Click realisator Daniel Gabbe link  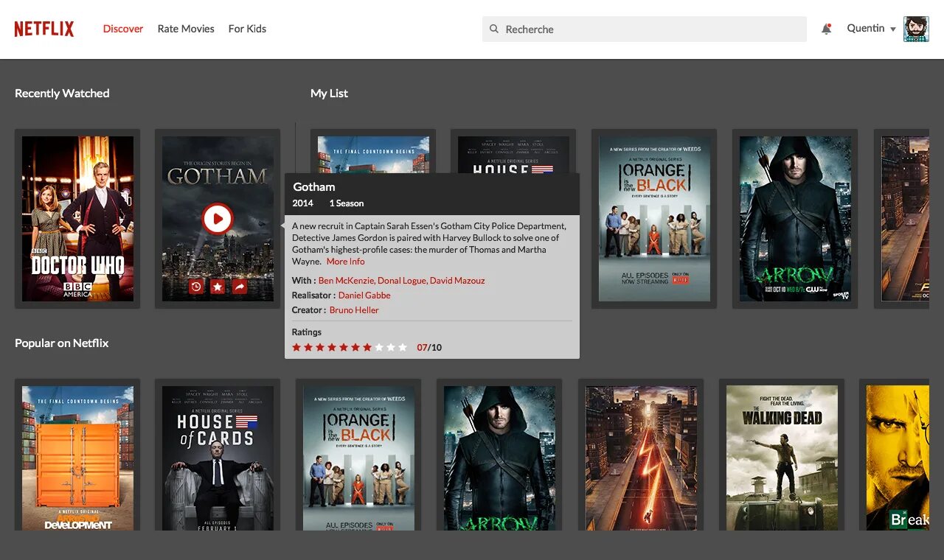click(x=364, y=295)
